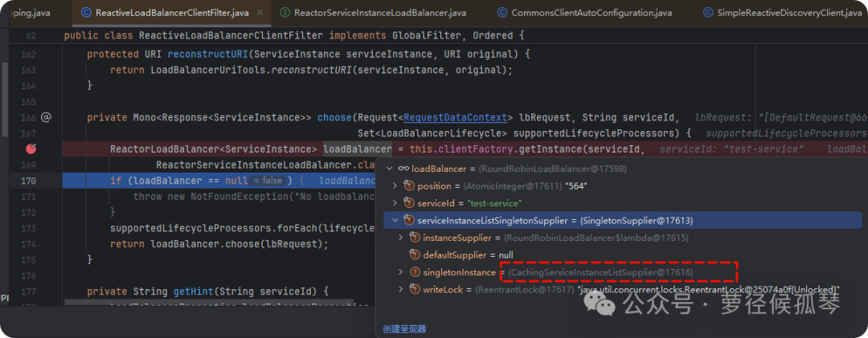Click the field icon next to instanceSupplier

coord(415,238)
